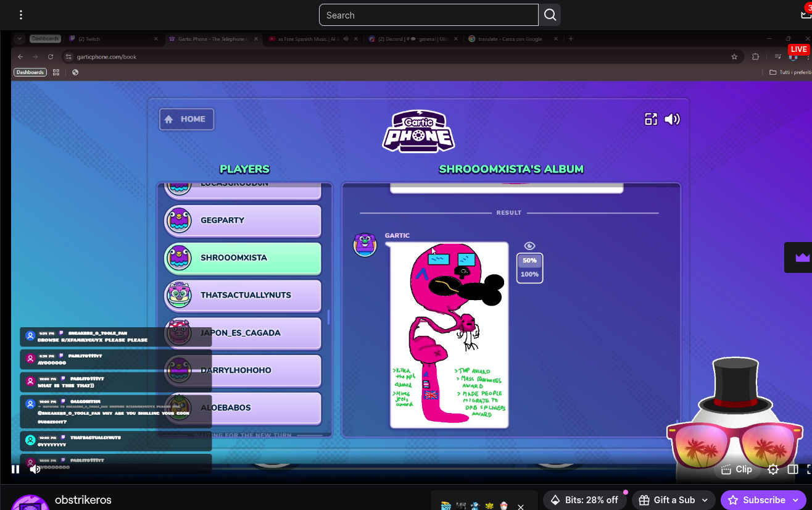Select player GEGPARTY in the list
This screenshot has width=812, height=510.
point(242,220)
